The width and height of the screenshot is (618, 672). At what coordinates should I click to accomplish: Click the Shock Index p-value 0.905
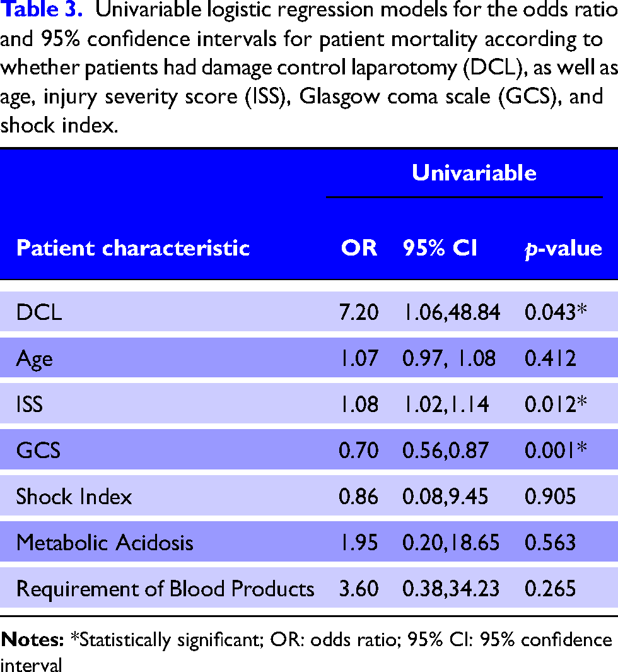[551, 497]
